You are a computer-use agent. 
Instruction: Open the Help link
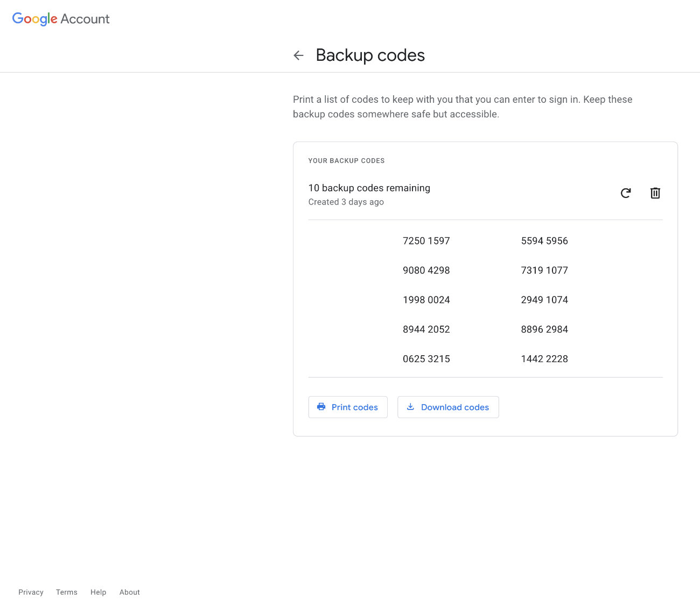coord(98,592)
